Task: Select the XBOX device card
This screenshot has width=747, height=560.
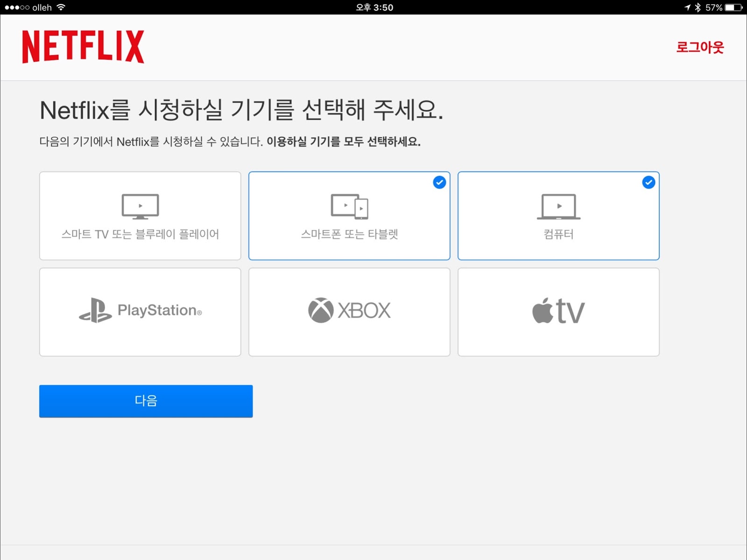Action: pos(349,312)
